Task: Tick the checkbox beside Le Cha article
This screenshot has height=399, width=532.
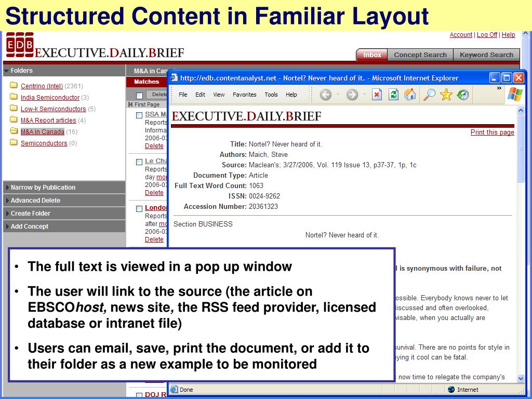Action: click(x=139, y=162)
